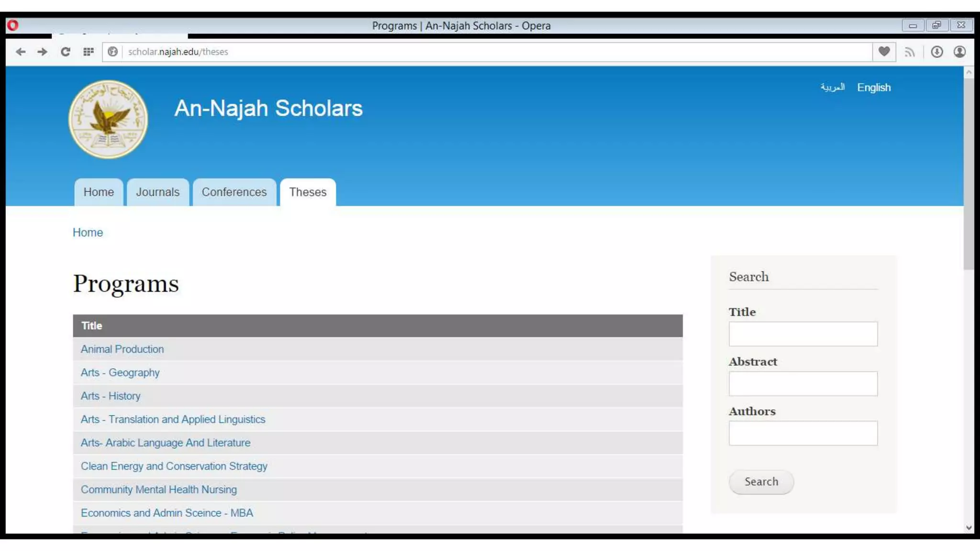This screenshot has height=551, width=980.
Task: Open the Animal Production program link
Action: coord(122,349)
